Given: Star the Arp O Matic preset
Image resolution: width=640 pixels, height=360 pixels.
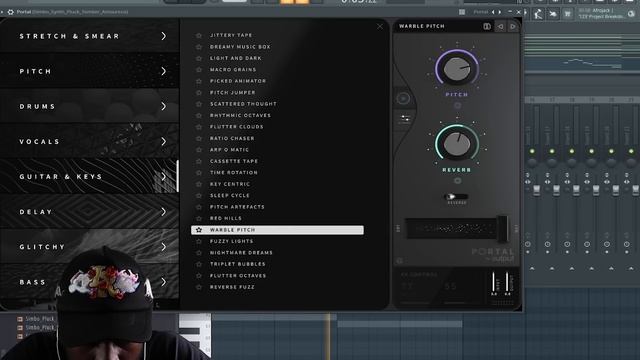Looking at the screenshot, I should click(199, 150).
